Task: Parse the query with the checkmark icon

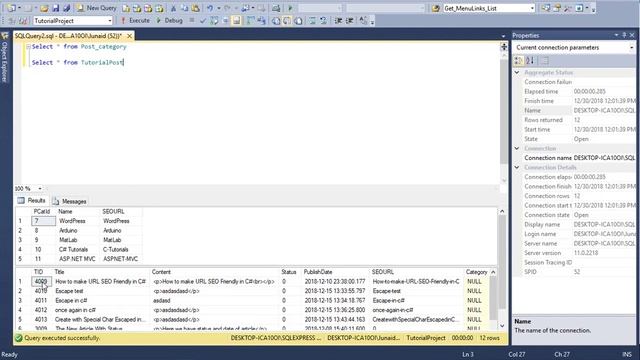Action: pos(203,20)
